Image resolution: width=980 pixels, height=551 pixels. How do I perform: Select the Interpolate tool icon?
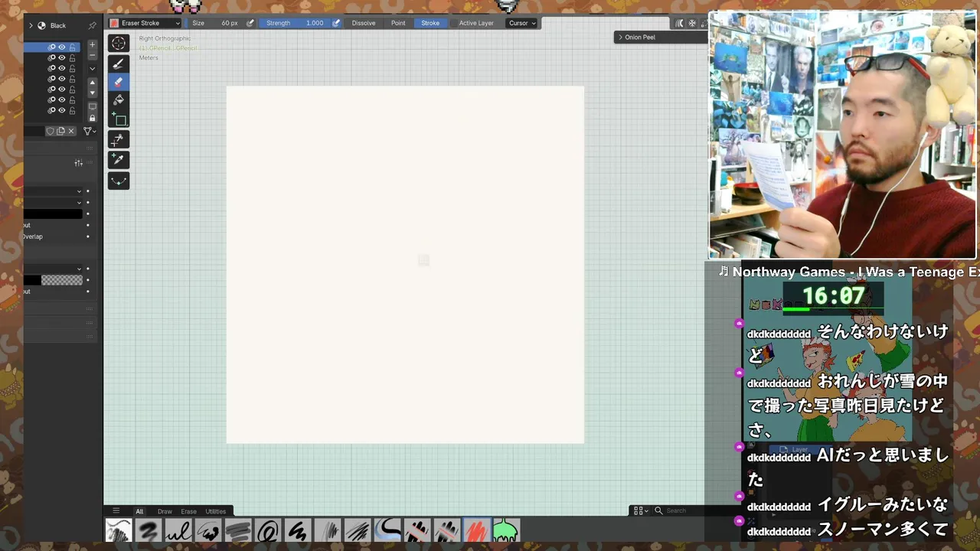(x=119, y=140)
